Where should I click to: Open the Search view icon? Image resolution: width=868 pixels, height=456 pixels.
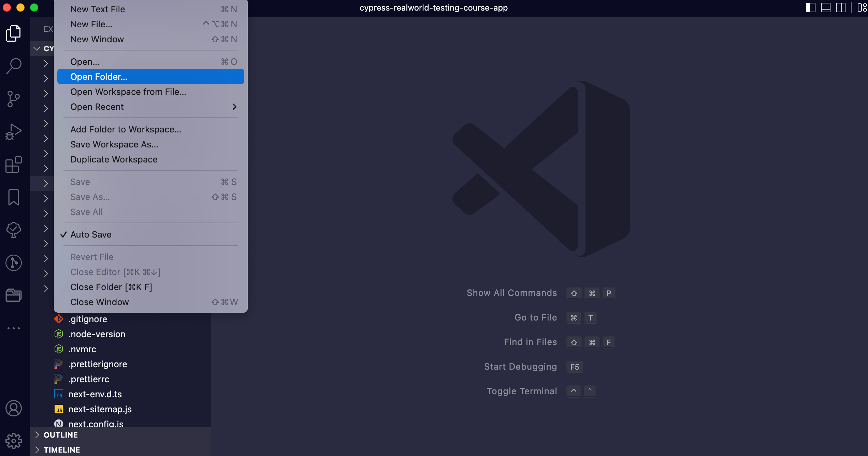click(14, 66)
